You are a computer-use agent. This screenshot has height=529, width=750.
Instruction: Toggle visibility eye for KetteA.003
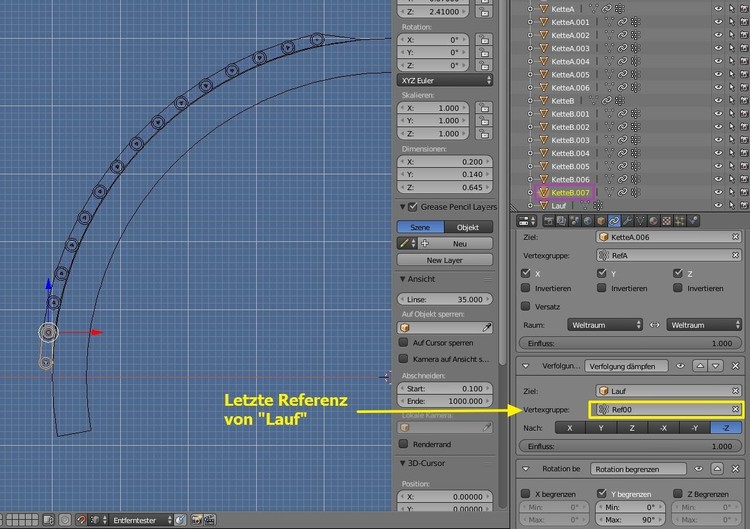[717, 48]
